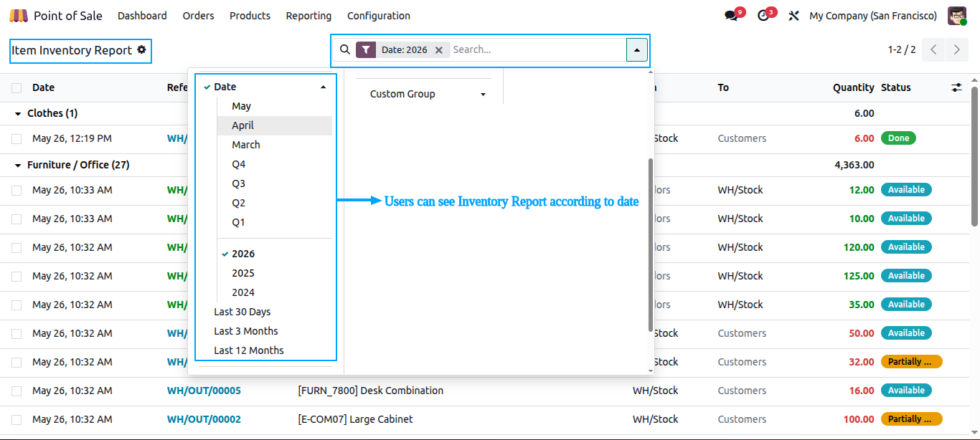Open the column options adjust icon
980x440 pixels.
click(956, 87)
